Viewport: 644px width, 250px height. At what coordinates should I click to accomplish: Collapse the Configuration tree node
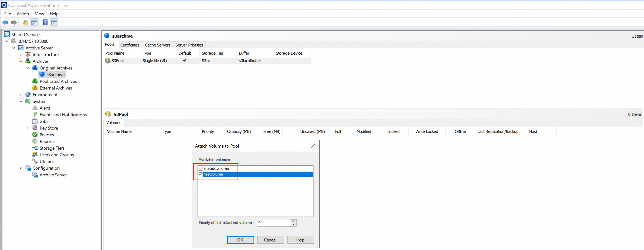(x=21, y=168)
